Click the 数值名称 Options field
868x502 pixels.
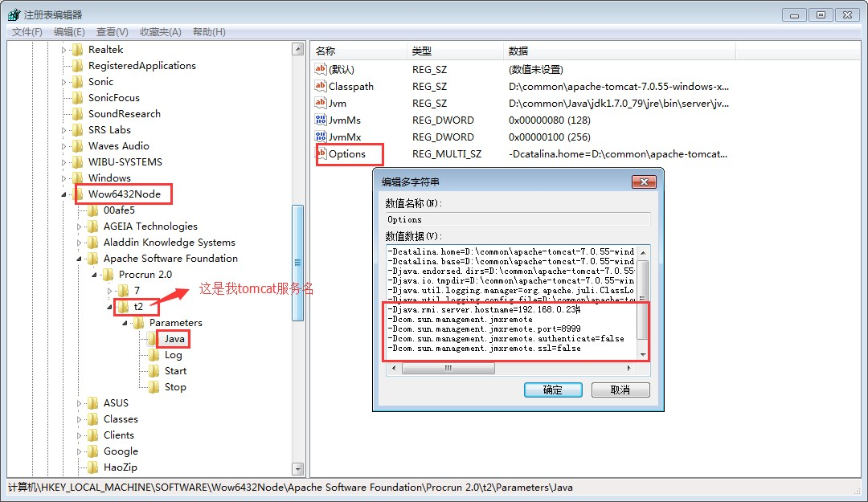518,219
